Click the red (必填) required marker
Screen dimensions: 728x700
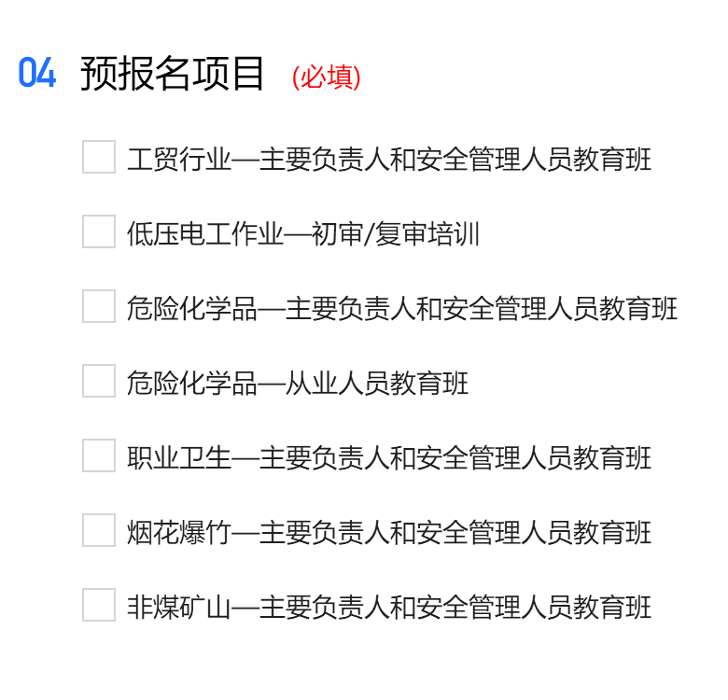point(327,77)
